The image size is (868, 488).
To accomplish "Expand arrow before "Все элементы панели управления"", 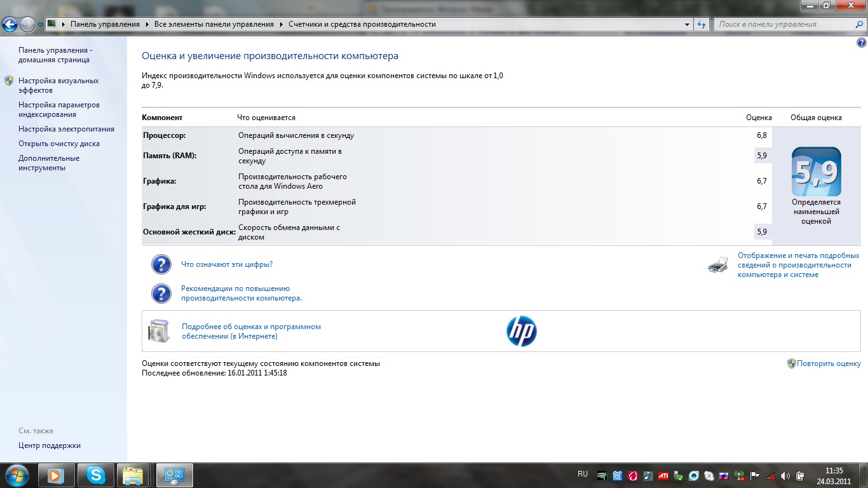I will 147,24.
